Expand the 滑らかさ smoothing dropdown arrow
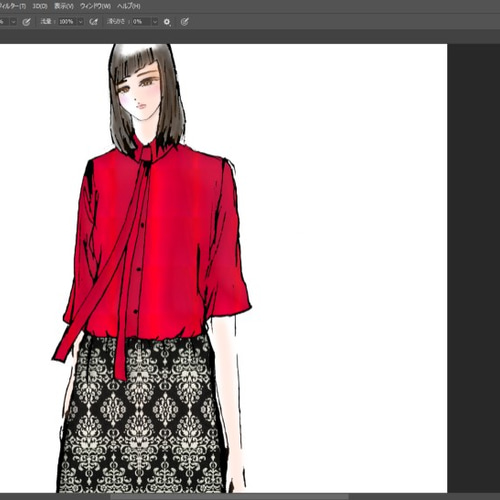Viewport: 500px width, 500px height. pyautogui.click(x=155, y=22)
